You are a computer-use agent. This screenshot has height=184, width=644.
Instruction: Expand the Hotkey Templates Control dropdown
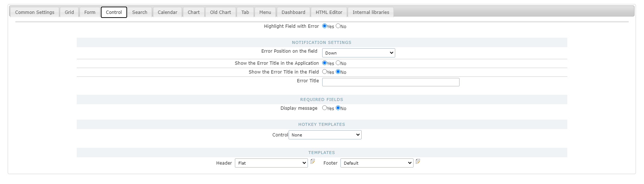point(325,135)
